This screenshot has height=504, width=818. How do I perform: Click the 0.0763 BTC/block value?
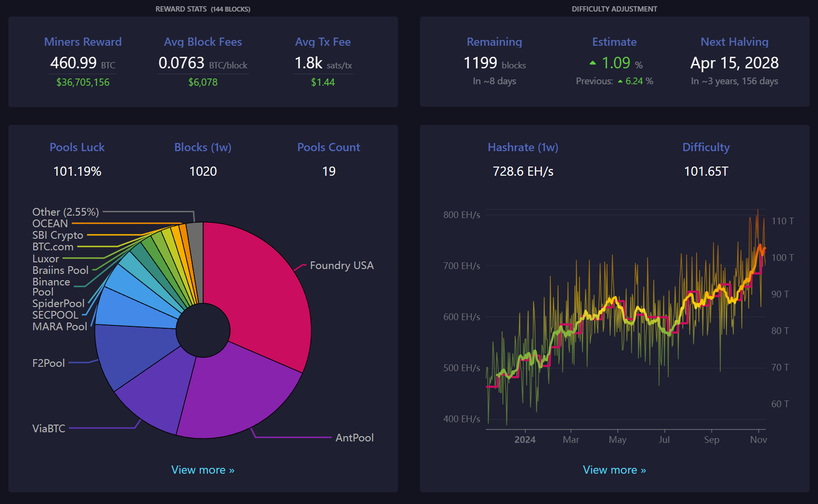(x=203, y=63)
